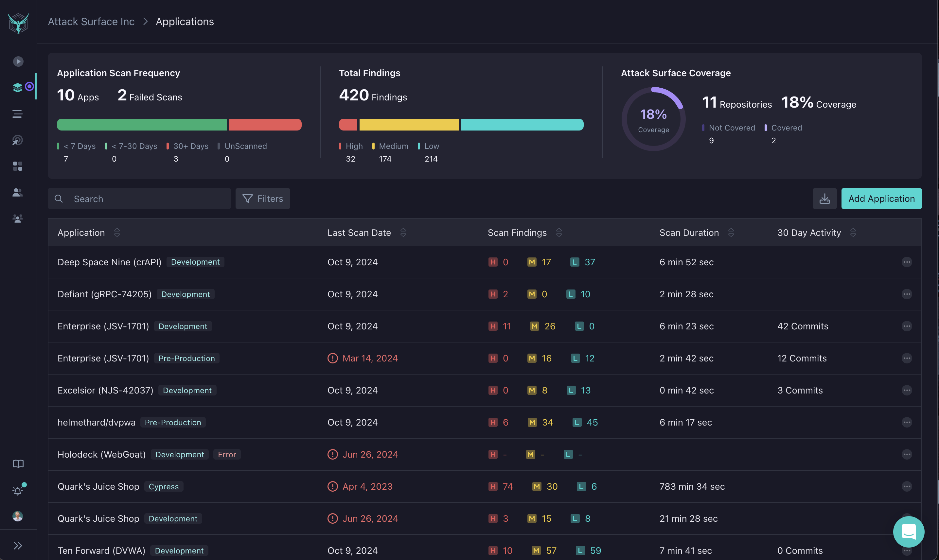939x560 pixels.
Task: Select the play/scans icon in the sidebar
Action: click(17, 61)
